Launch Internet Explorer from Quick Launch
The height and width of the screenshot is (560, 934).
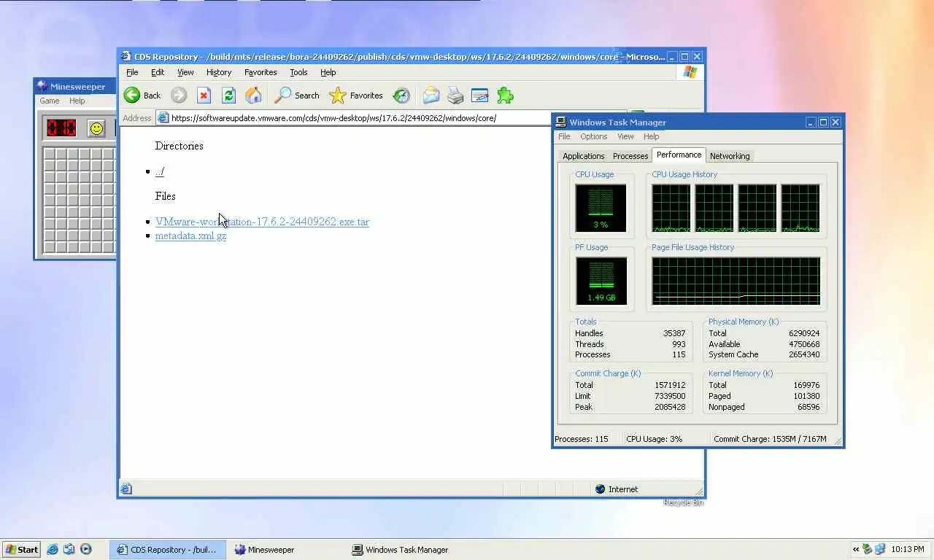point(53,550)
